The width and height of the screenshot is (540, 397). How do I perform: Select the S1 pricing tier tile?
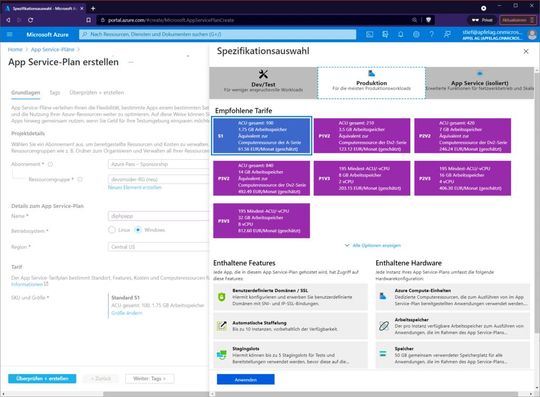[262, 136]
